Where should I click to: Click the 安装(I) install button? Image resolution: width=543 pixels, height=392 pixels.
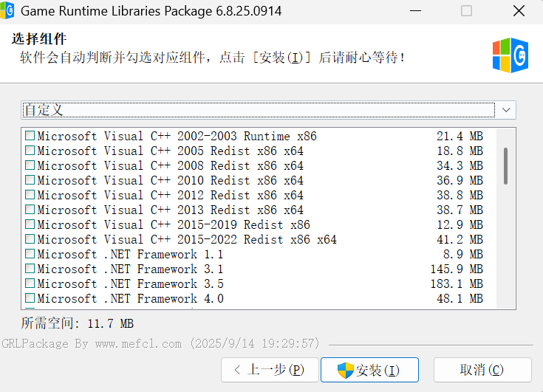pyautogui.click(x=369, y=370)
